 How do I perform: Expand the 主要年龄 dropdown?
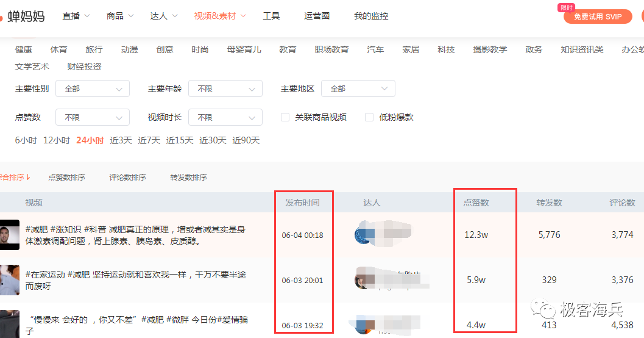coord(225,89)
